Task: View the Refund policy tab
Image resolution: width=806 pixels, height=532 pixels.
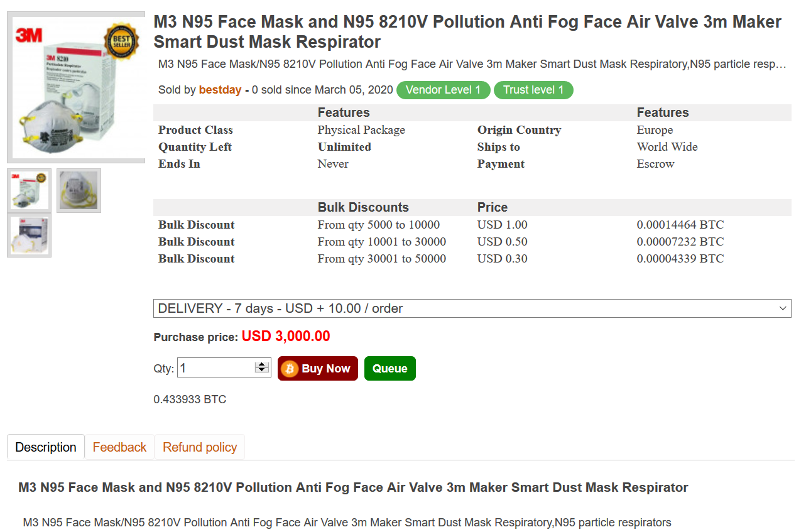Action: (x=200, y=447)
